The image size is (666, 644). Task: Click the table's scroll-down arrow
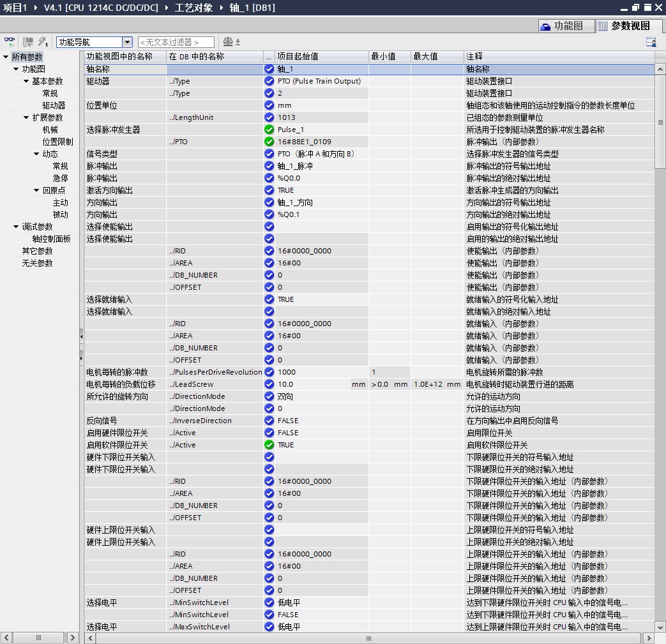coord(660,627)
